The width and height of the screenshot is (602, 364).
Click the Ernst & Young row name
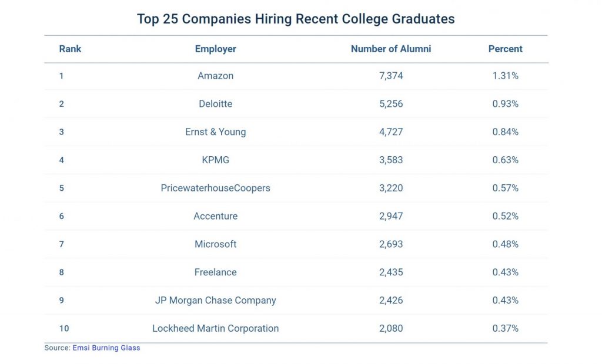point(216,132)
